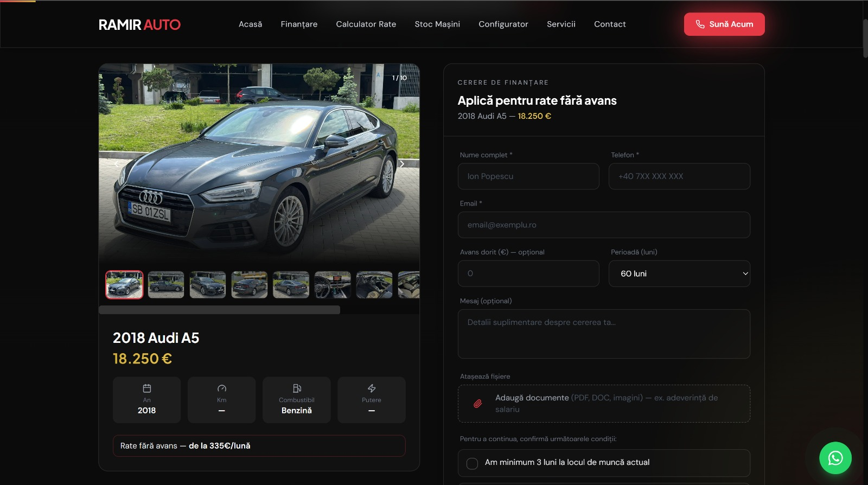Image resolution: width=868 pixels, height=485 pixels.
Task: Focus the Avans dorit input field
Action: click(x=528, y=273)
